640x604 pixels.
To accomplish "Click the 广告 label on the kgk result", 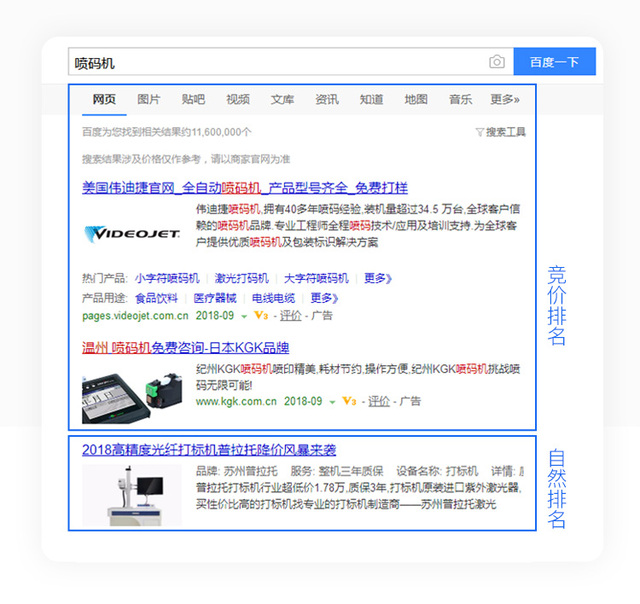I will pos(410,401).
